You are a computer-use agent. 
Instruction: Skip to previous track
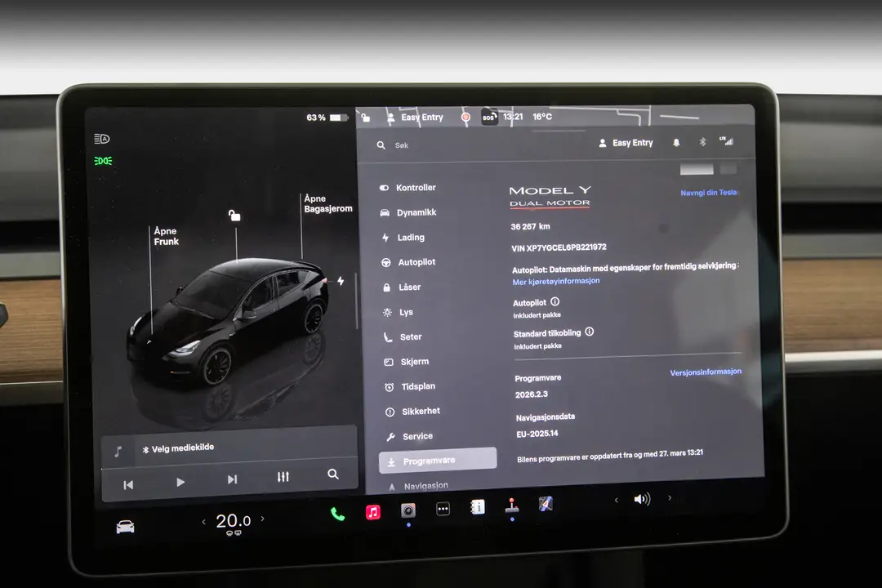(128, 485)
